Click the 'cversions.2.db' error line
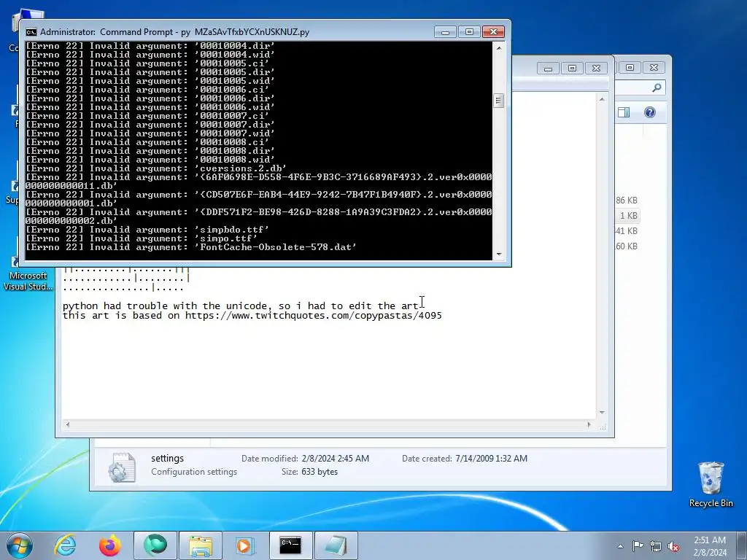The height and width of the screenshot is (560, 747). coord(156,168)
